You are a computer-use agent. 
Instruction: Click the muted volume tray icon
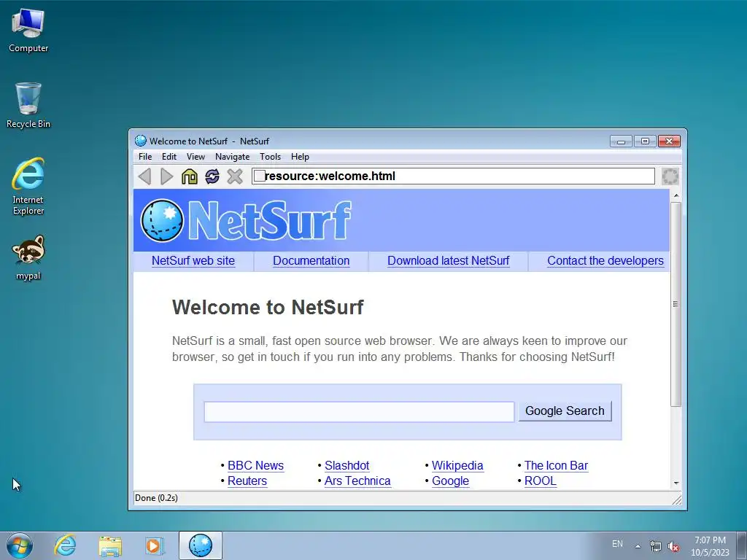click(x=673, y=547)
